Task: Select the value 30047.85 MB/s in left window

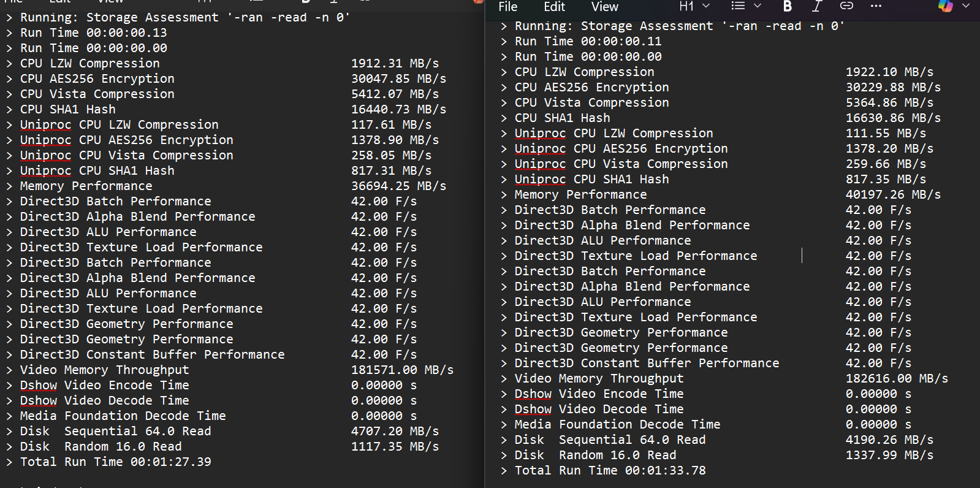Action: coord(398,78)
